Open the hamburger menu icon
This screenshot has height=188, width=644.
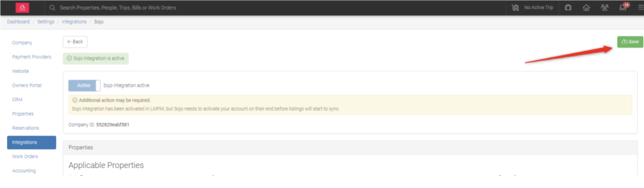point(641,8)
